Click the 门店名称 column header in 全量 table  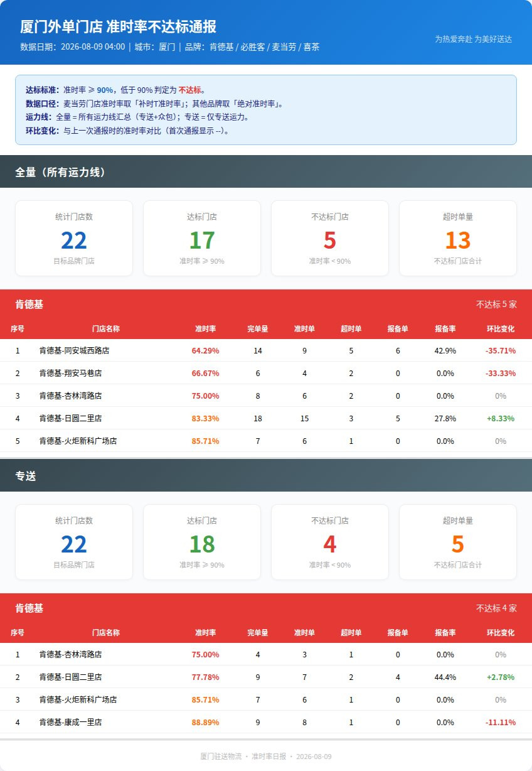tap(105, 328)
